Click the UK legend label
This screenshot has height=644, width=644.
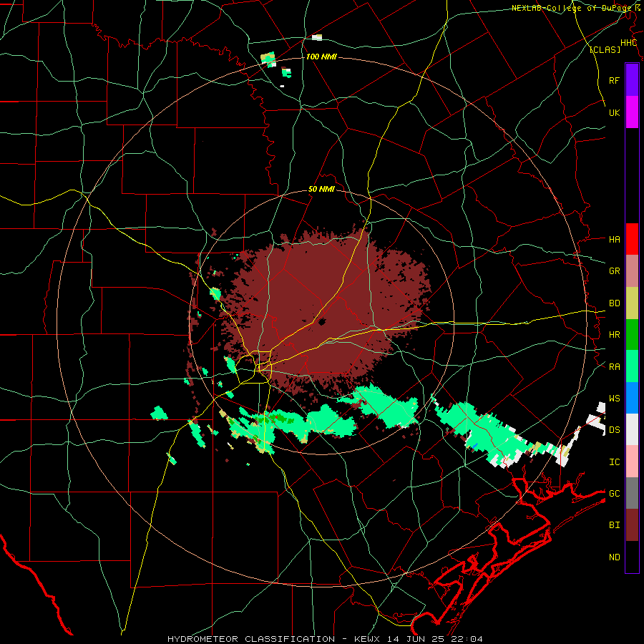[x=614, y=112]
